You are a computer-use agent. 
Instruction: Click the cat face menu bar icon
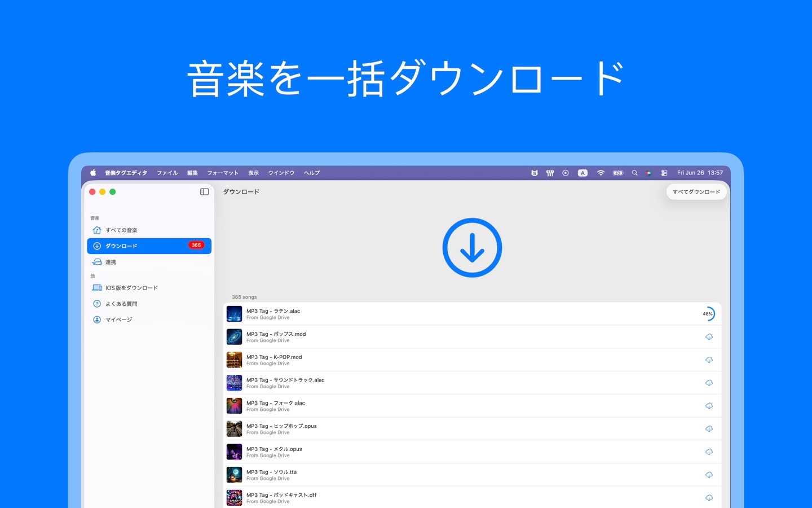pos(535,173)
